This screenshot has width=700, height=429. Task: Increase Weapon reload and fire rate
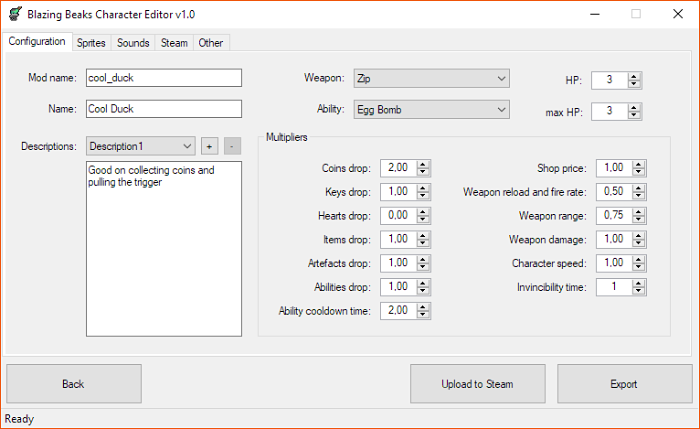(x=639, y=188)
